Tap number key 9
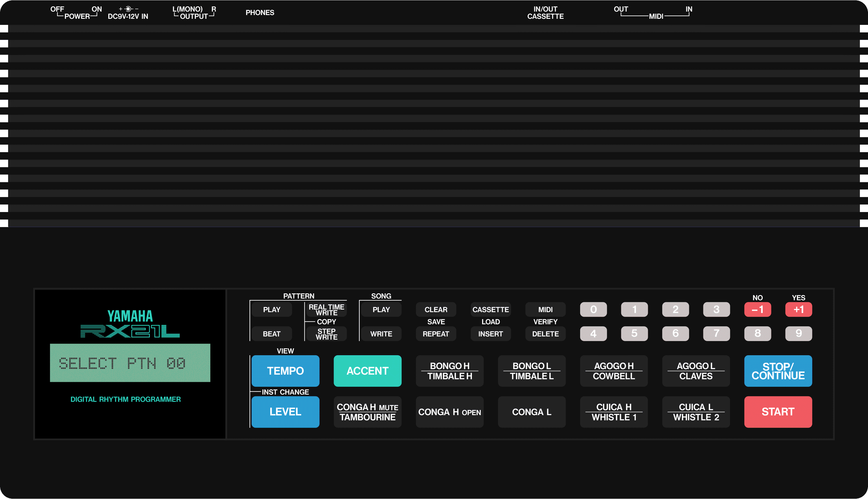Viewport: 868px width, 499px height. [x=799, y=334]
